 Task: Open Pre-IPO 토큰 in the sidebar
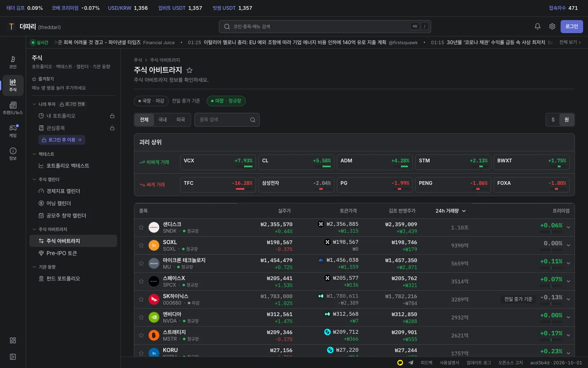(73, 254)
